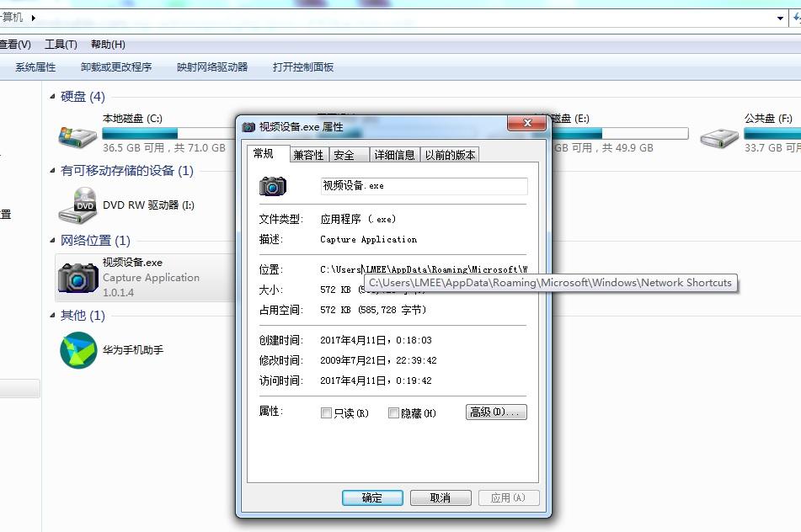Open the 华为手机助手 icon
801x532 pixels.
(x=78, y=350)
